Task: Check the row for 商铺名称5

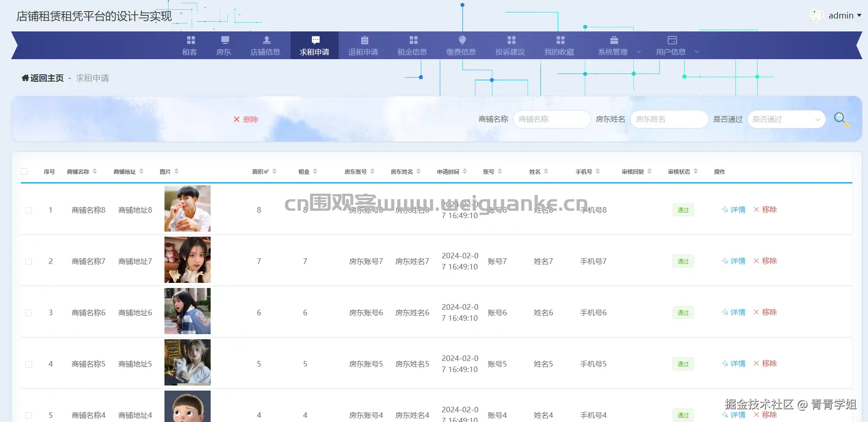Action: point(29,364)
